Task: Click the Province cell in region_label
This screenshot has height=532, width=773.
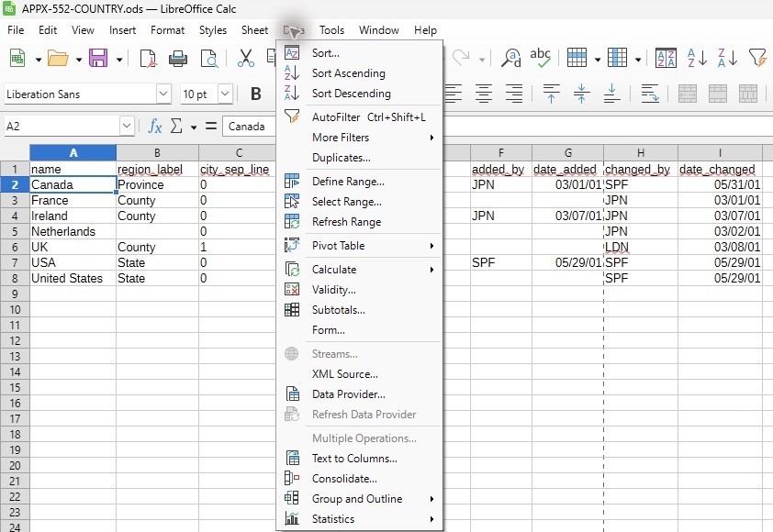Action: click(x=157, y=184)
